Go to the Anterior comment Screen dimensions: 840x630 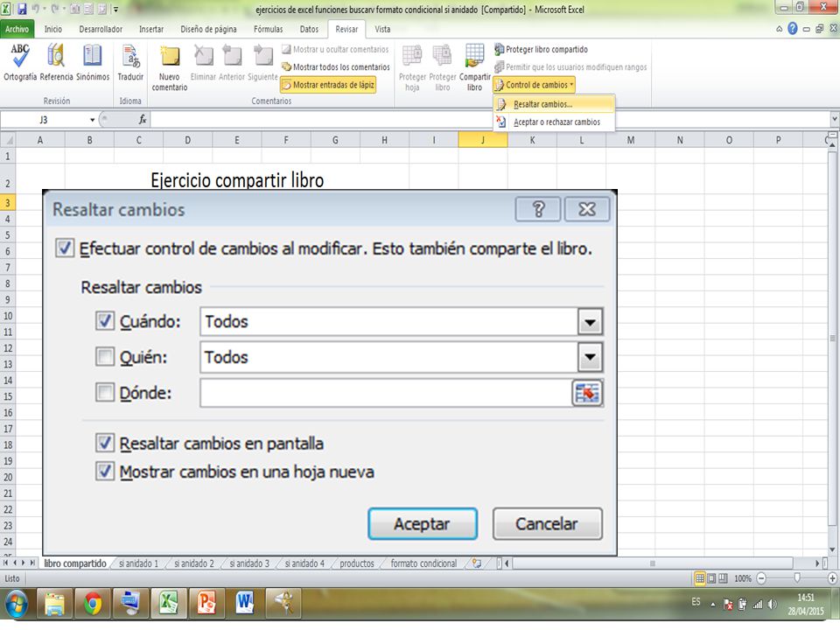click(x=231, y=62)
